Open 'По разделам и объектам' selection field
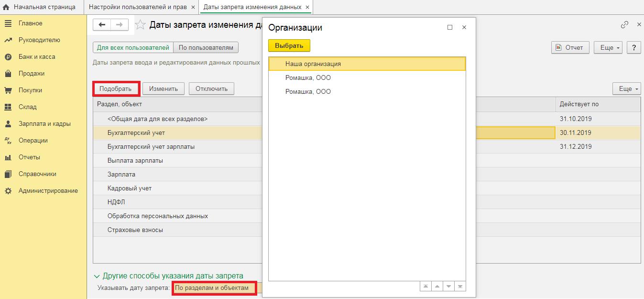Screen dimensions: 644x299 (x=214, y=288)
